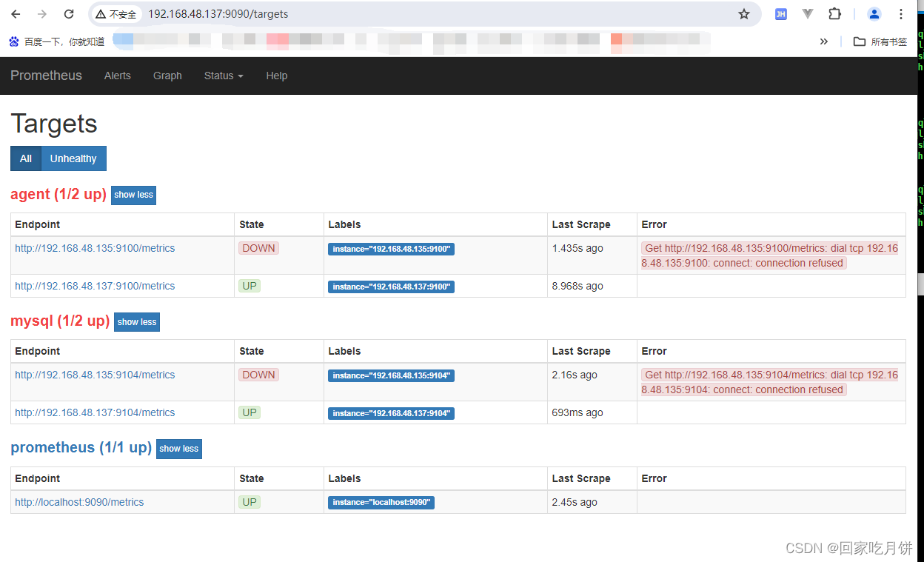Screen dimensions: 924x562
Task: Open the Help page
Action: tap(277, 76)
